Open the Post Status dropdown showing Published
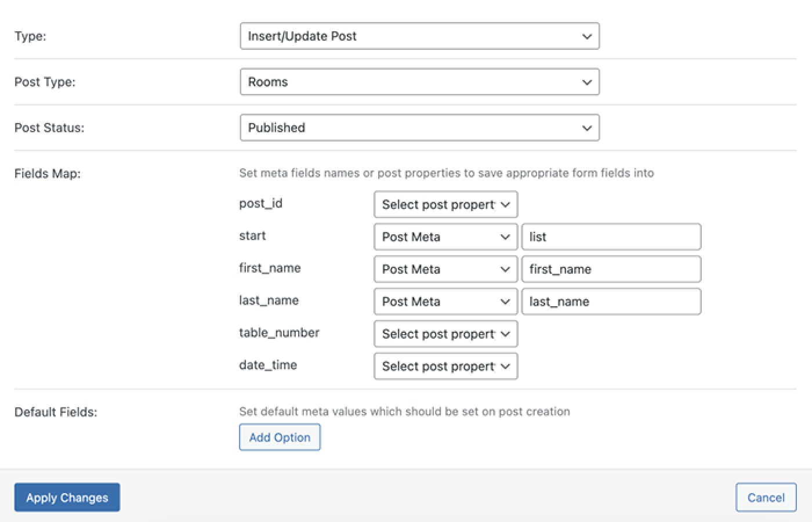 click(x=419, y=128)
